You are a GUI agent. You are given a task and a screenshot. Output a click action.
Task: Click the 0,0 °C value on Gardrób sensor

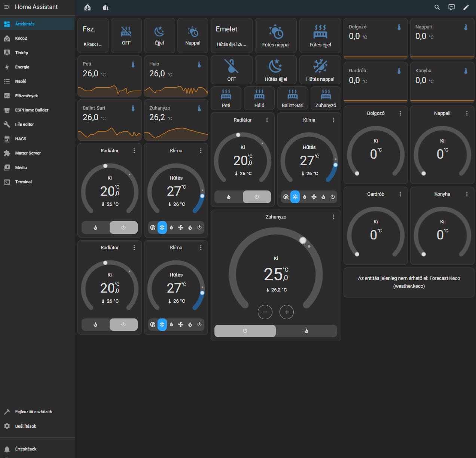coord(358,80)
